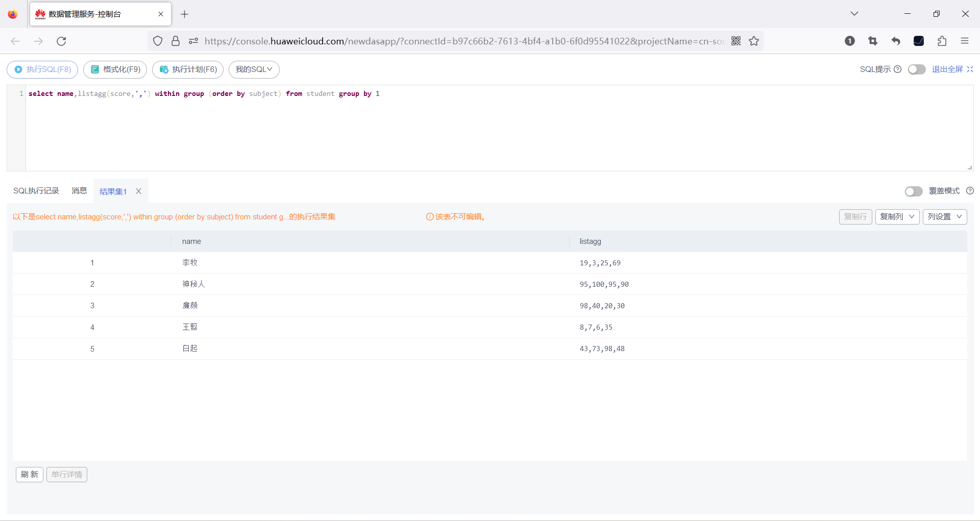
Task: Minimize the browser window
Action: point(908,14)
